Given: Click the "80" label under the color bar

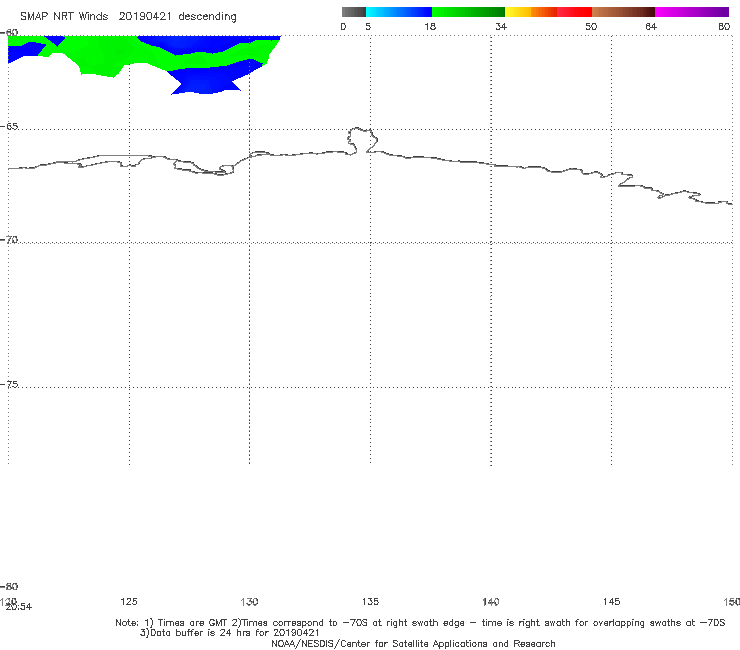Looking at the screenshot, I should 724,26.
